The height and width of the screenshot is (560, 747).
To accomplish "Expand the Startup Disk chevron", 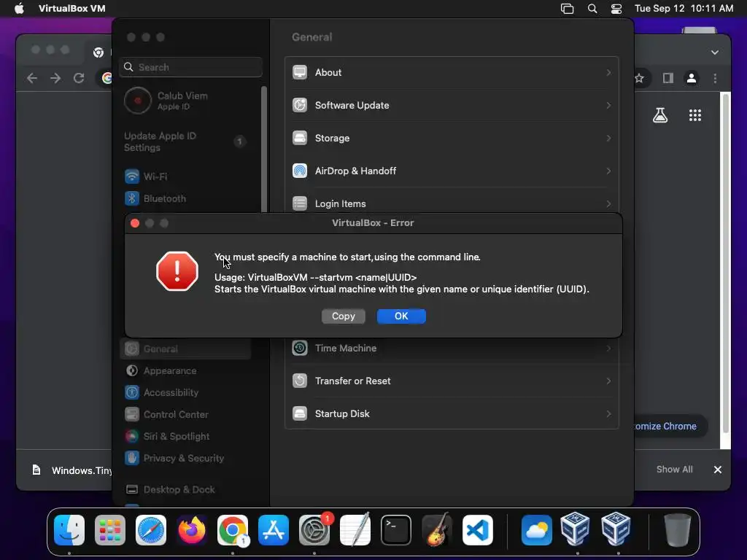I will (x=608, y=413).
